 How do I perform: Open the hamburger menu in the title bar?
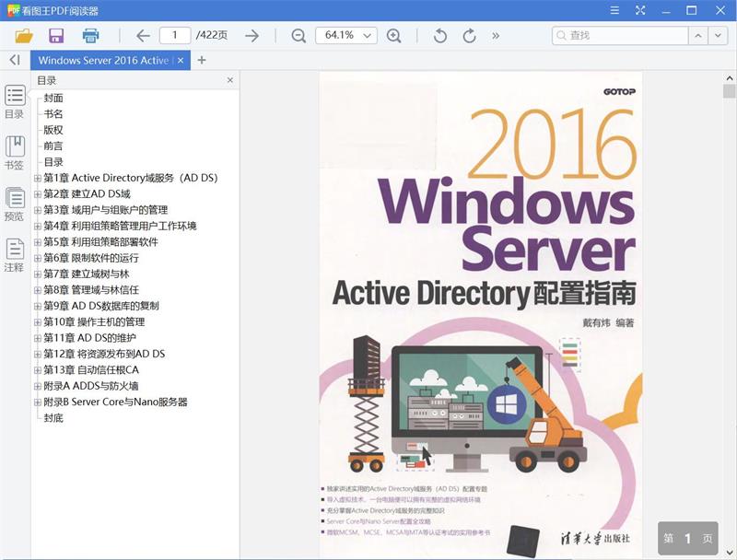click(x=614, y=11)
